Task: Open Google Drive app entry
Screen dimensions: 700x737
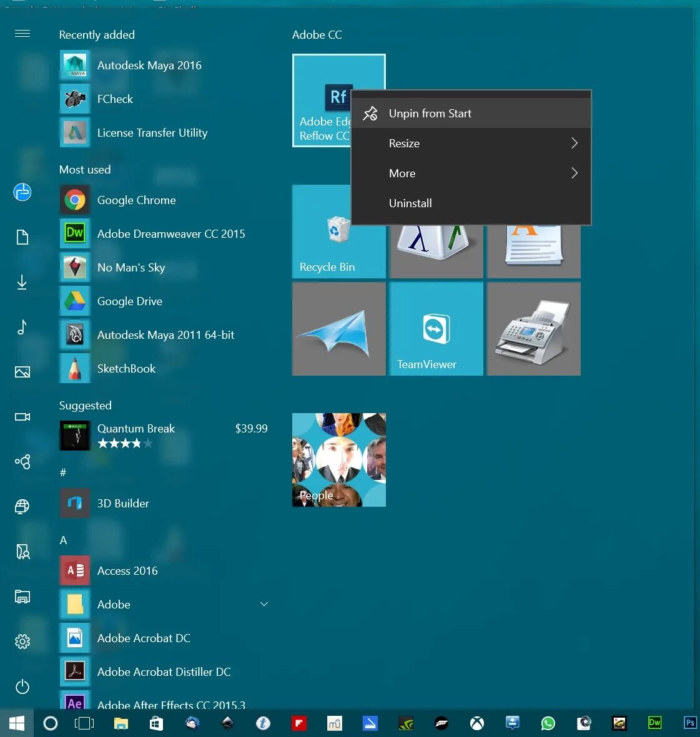Action: (x=163, y=302)
